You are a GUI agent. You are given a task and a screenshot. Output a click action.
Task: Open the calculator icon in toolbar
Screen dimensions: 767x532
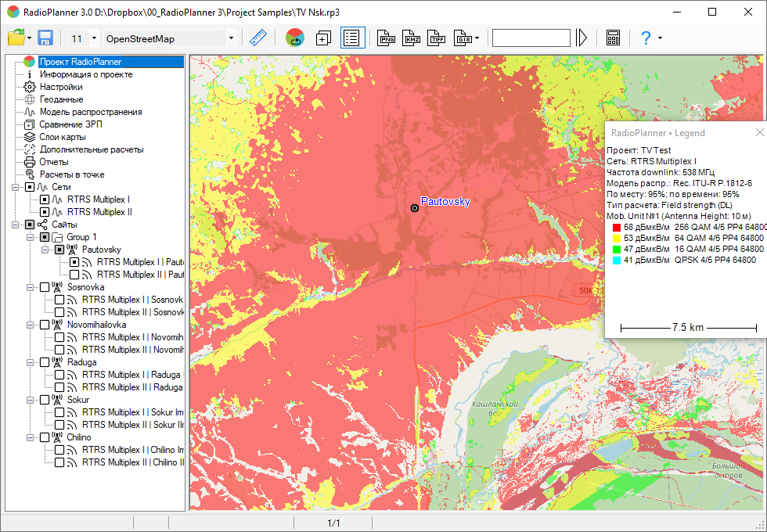point(613,38)
